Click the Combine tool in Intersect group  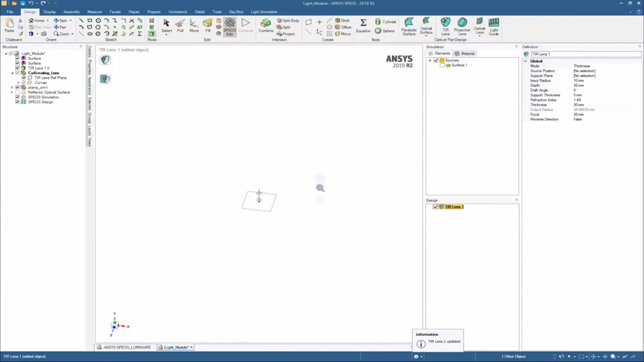tap(266, 25)
